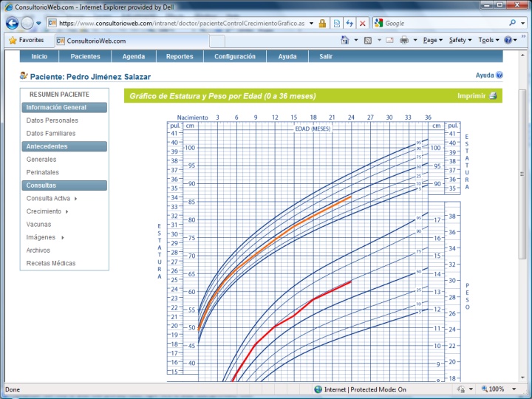Click the printer icon next to Imprimir
Viewport: 532px width, 399px height.
click(493, 95)
